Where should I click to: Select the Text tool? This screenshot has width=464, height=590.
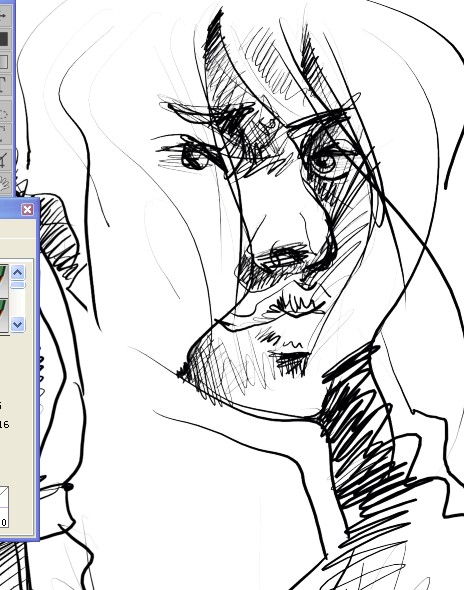click(3, 85)
